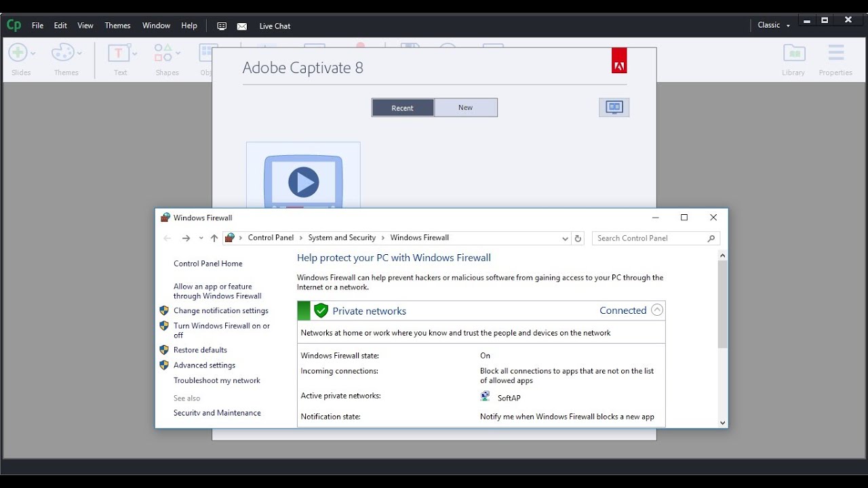Image resolution: width=868 pixels, height=488 pixels.
Task: Click the Adobe logo in the welcome dialog
Action: (x=618, y=60)
